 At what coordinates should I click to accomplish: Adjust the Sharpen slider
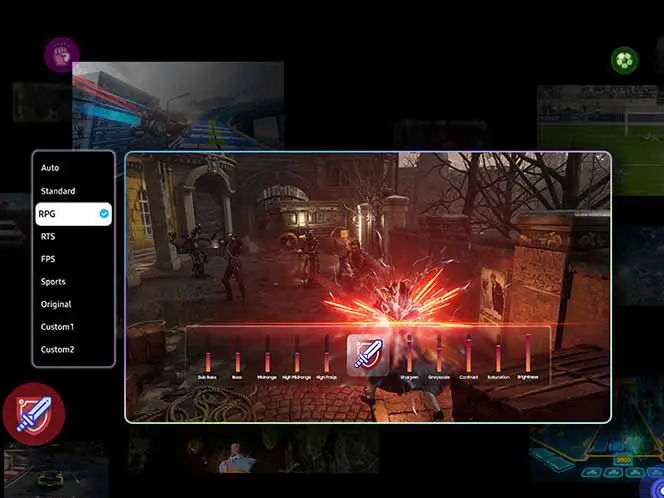tap(409, 355)
